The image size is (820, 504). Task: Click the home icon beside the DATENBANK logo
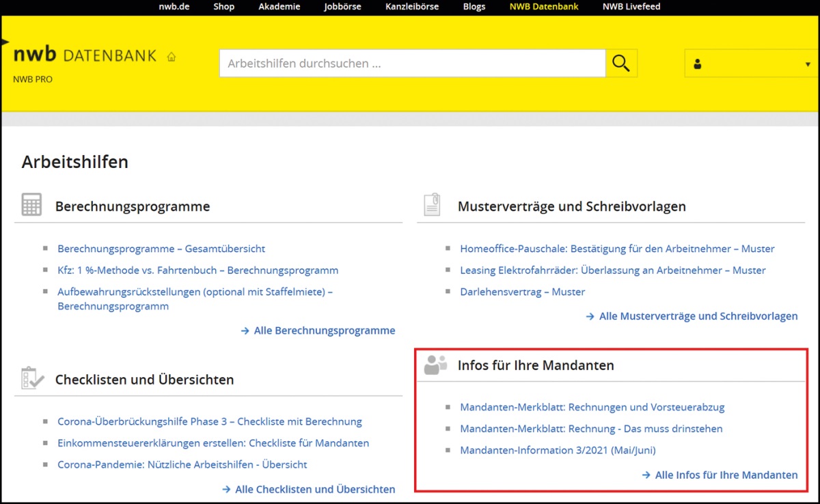[x=172, y=57]
